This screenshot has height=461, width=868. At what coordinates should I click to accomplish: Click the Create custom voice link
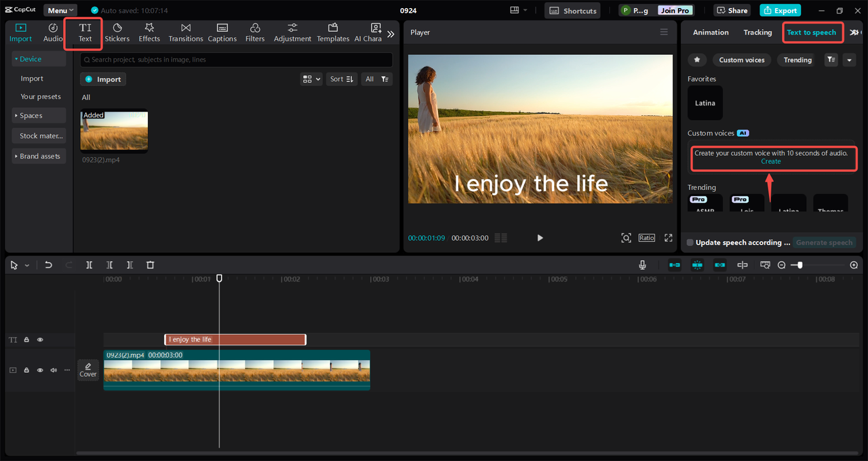770,161
